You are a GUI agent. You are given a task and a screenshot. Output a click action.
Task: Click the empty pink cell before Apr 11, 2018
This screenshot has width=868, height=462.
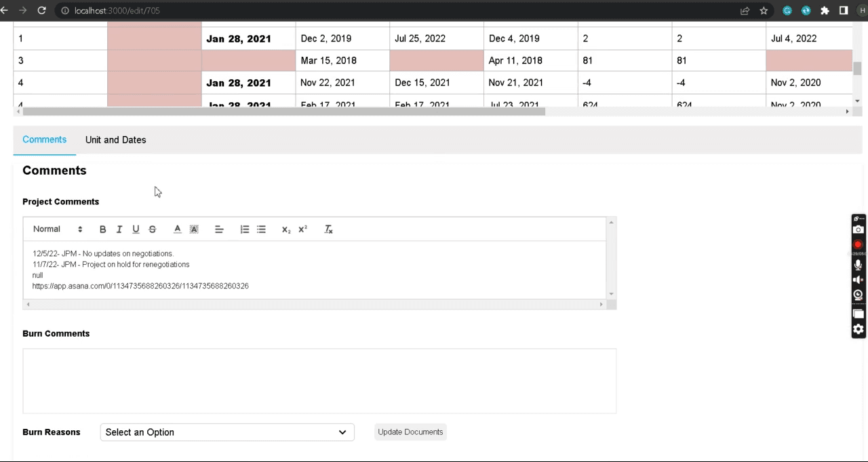point(437,60)
